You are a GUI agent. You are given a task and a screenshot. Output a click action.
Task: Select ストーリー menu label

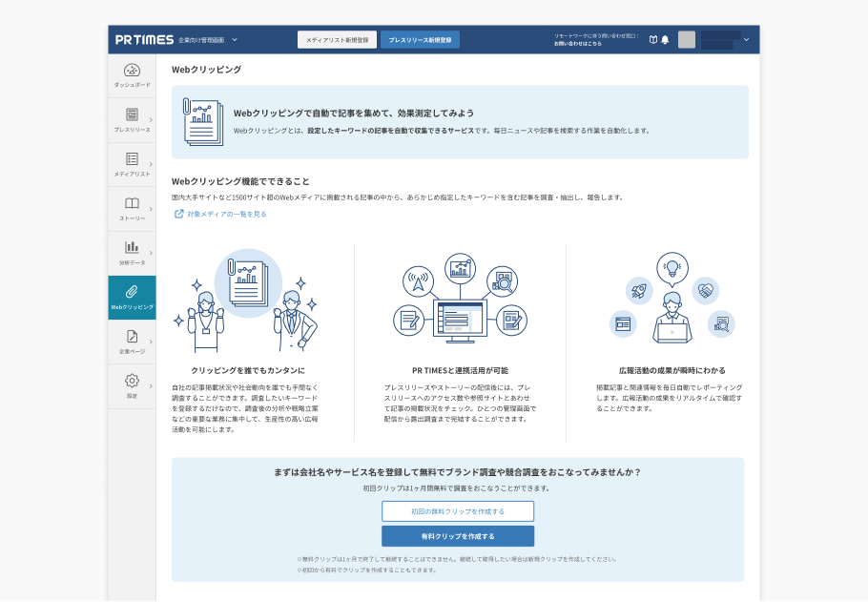point(132,218)
